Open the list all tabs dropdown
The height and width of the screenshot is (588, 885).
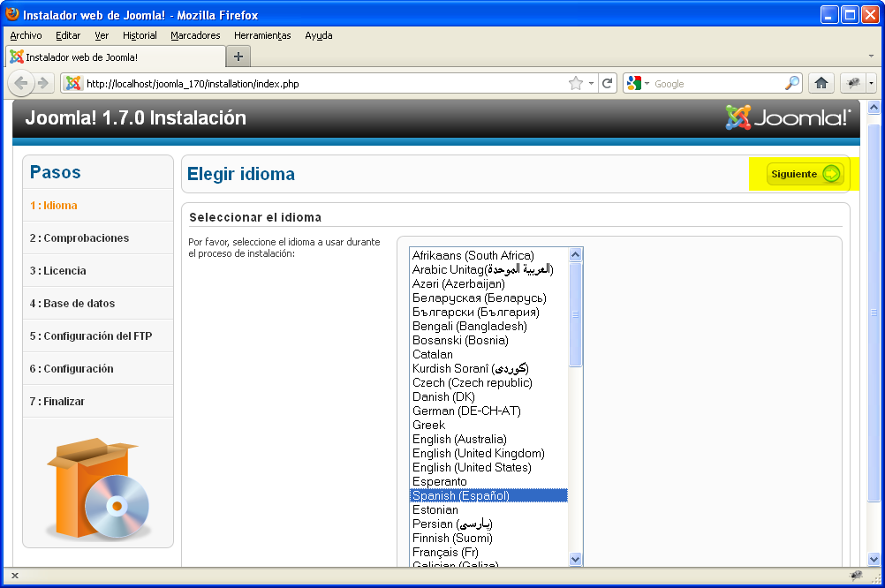click(871, 56)
